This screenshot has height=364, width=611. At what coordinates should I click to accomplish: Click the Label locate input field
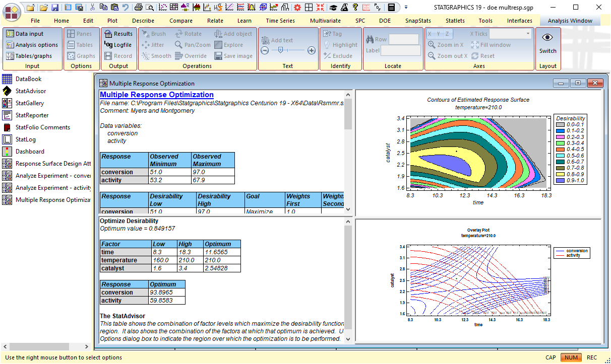(x=401, y=50)
